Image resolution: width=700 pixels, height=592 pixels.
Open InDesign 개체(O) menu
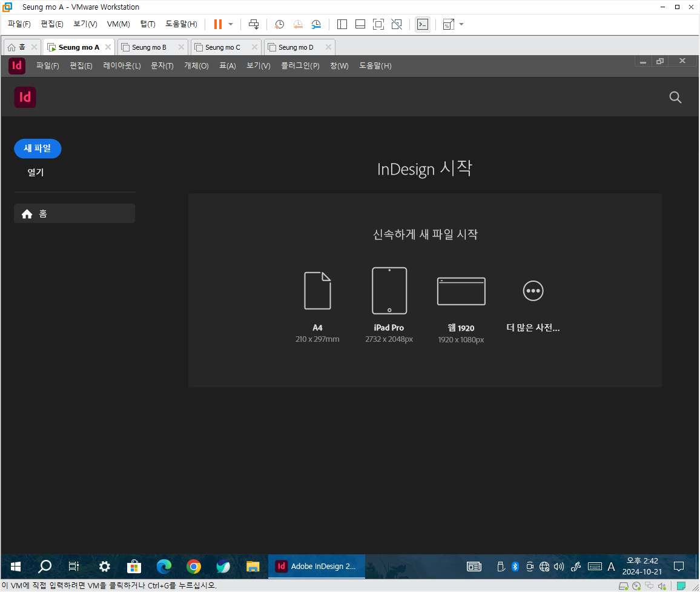196,65
